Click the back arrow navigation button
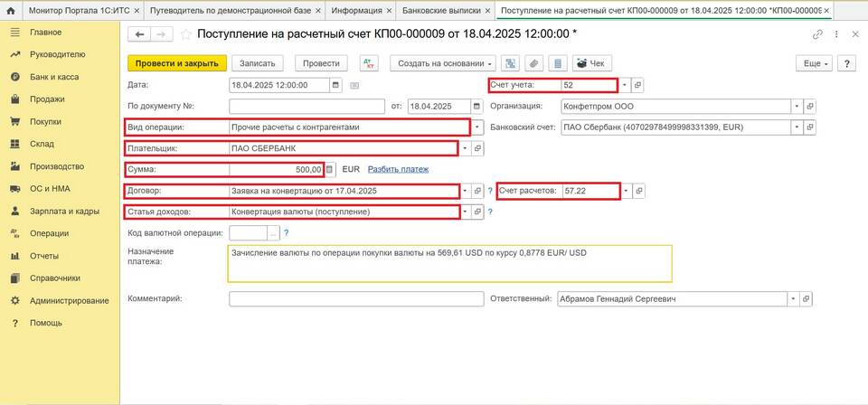Screen dimensions: 868x405 139,34
